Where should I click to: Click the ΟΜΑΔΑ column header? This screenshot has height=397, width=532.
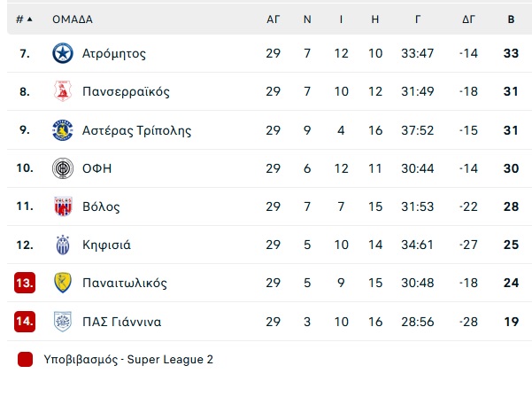tap(73, 19)
